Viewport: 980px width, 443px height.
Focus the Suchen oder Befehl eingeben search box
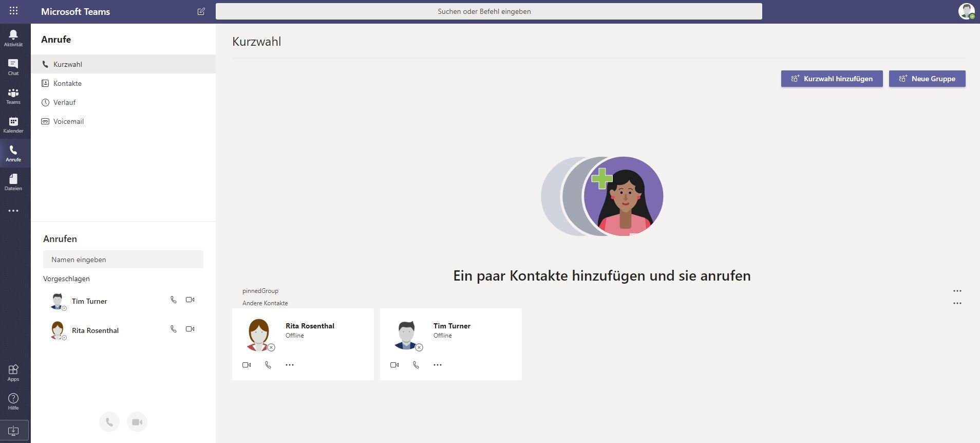point(489,11)
